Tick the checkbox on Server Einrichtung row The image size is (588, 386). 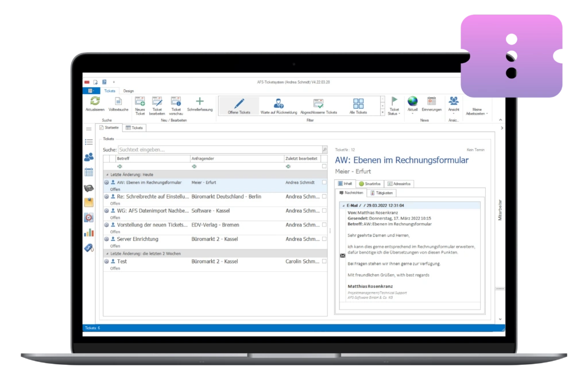click(324, 239)
